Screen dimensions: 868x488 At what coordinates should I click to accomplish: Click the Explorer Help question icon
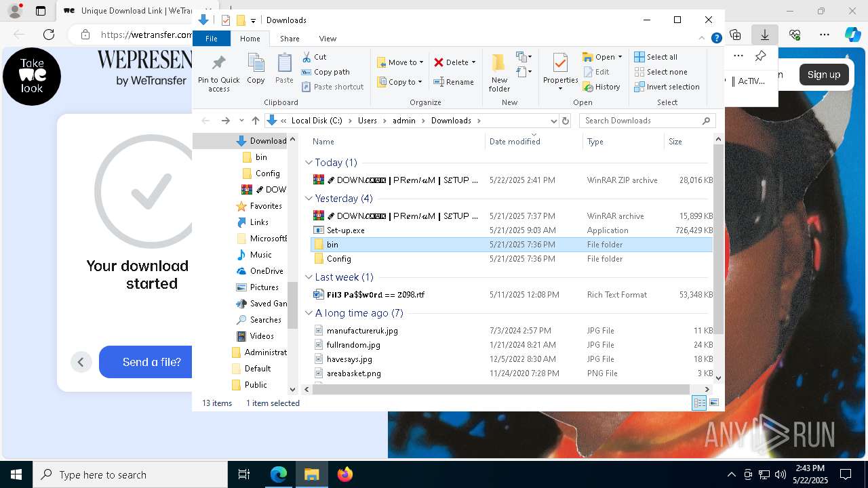(x=716, y=39)
